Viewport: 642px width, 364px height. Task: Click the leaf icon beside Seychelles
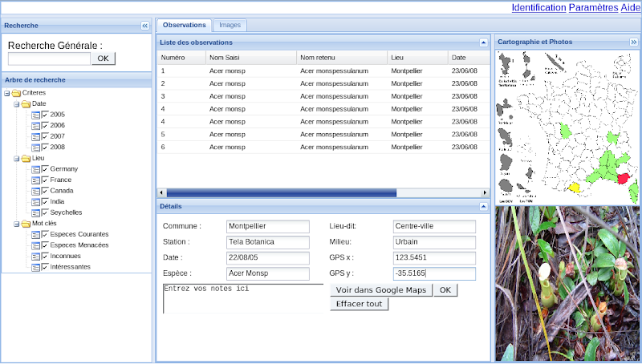coord(36,213)
